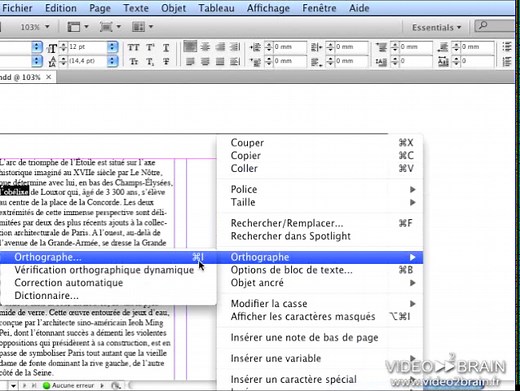Open the preflight menu arrow after Aucune erreur
Image resolution: width=520 pixels, height=391 pixels.
102,386
